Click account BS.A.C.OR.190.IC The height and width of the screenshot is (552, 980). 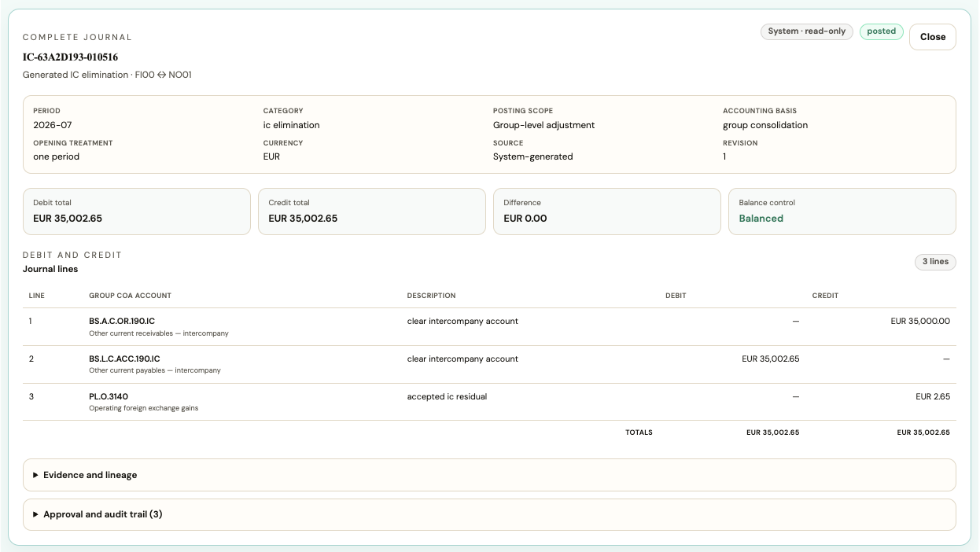122,321
